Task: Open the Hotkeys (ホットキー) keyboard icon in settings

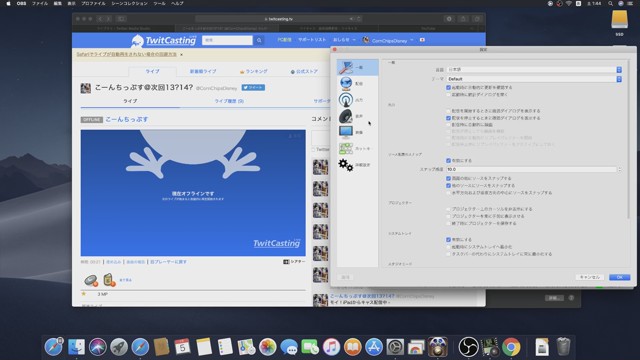Action: (x=346, y=149)
